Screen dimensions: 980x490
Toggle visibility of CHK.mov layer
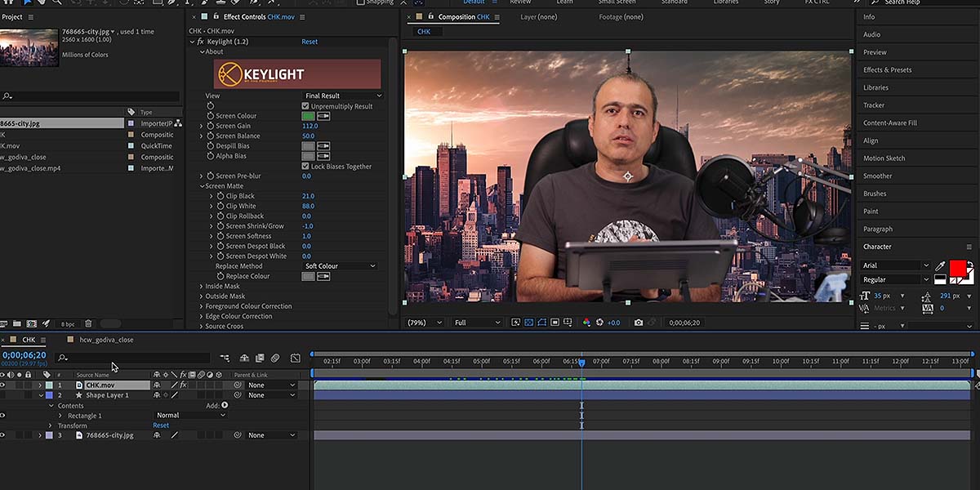[x=2, y=385]
